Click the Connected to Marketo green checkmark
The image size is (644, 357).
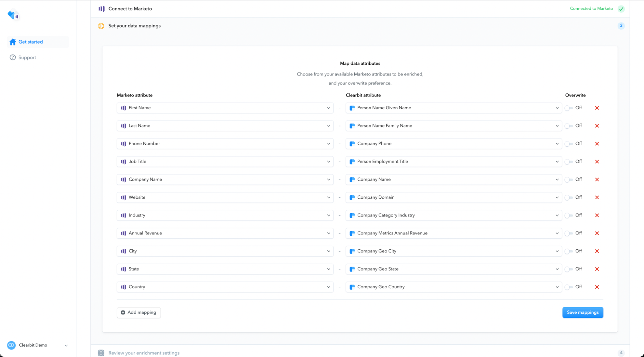click(621, 9)
